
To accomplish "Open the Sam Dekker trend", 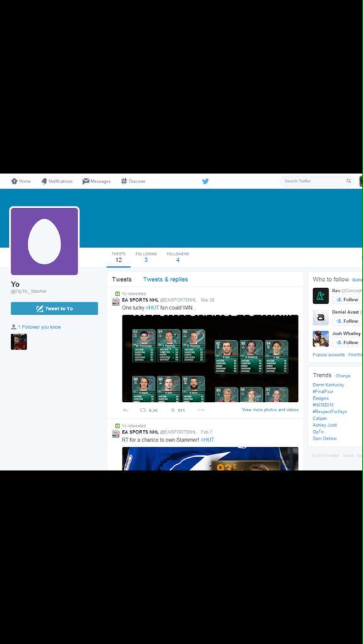I will 325,438.
